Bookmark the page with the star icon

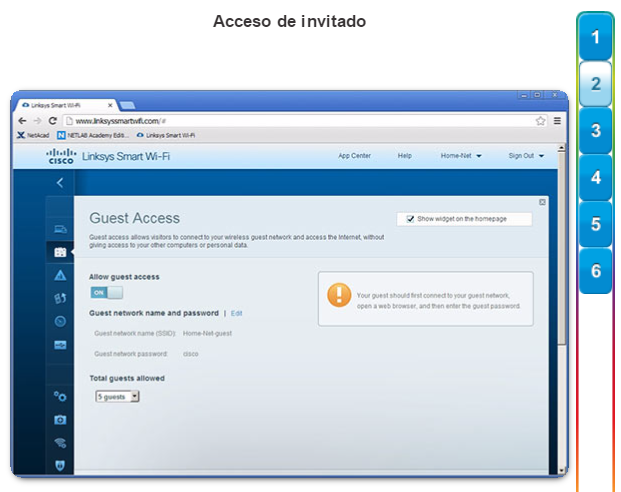pos(540,121)
